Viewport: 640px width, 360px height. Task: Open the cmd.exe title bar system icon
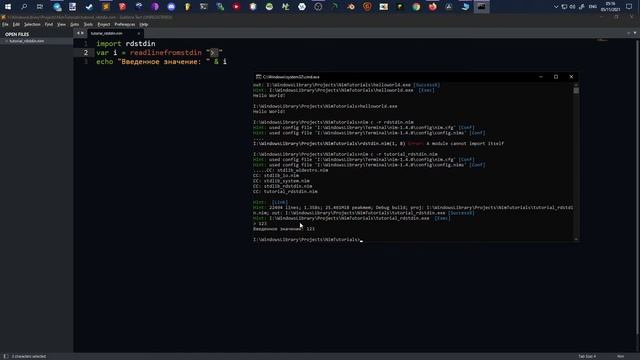point(258,77)
